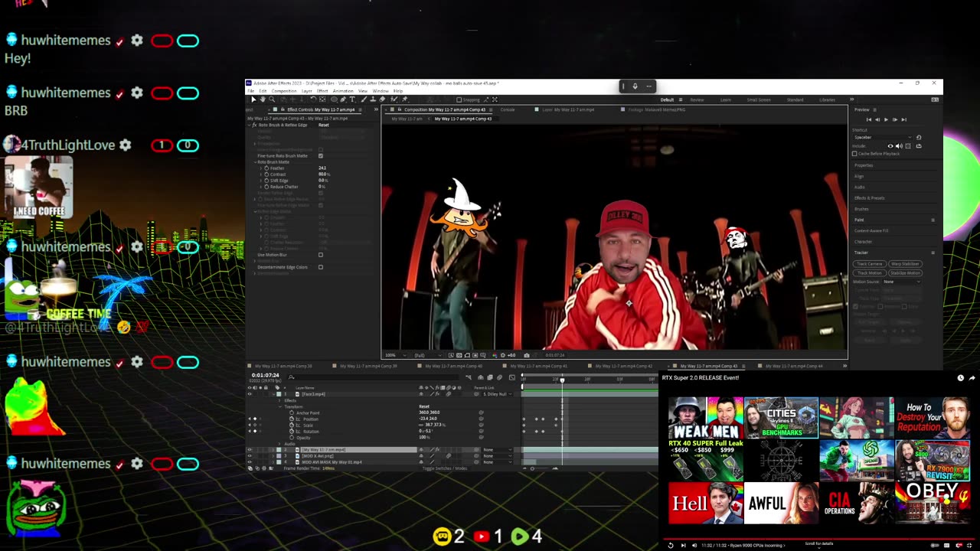Reset the Roto Brush & Refine Edge effect
980x551 pixels.
pyautogui.click(x=324, y=125)
